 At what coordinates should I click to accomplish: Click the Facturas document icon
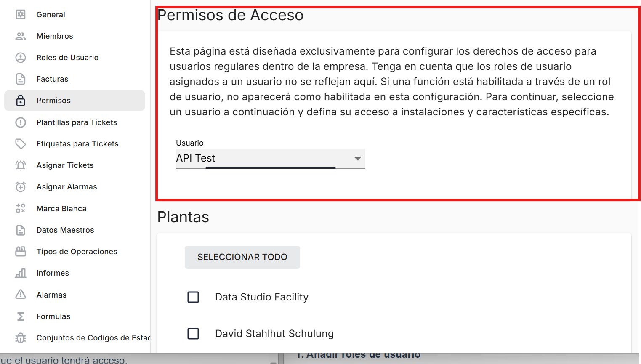21,79
